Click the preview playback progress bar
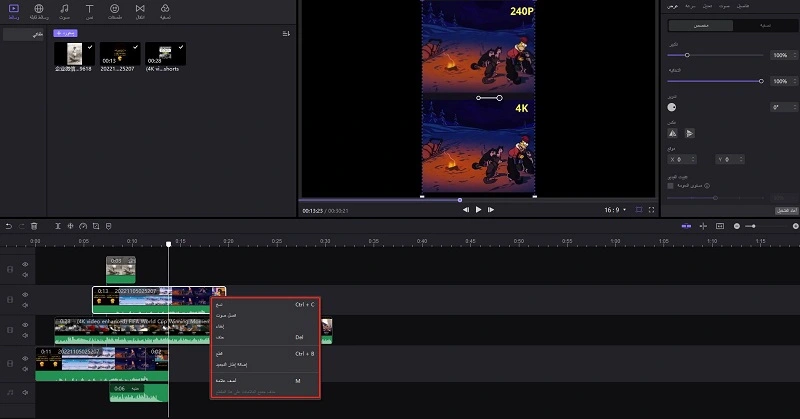 477,200
